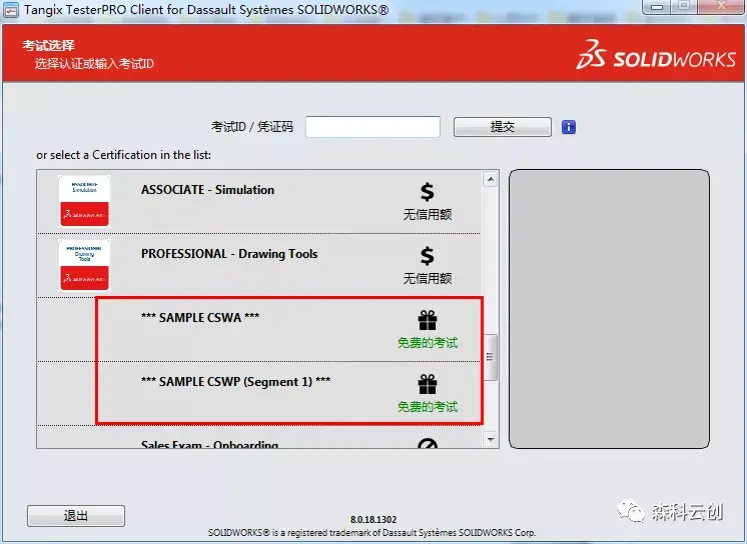Click the blue info icon beside Submit
The width and height of the screenshot is (747, 544).
pos(568,127)
